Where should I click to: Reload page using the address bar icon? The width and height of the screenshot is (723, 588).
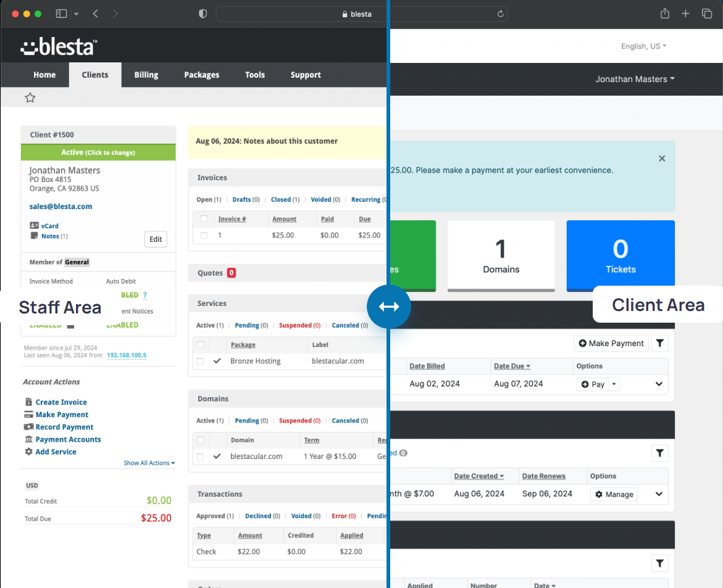(500, 14)
